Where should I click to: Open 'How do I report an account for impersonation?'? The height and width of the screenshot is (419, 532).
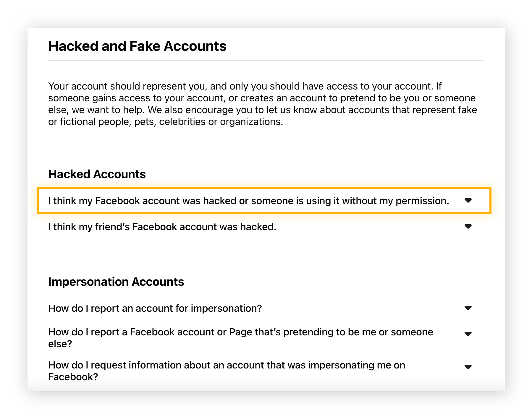click(x=155, y=308)
